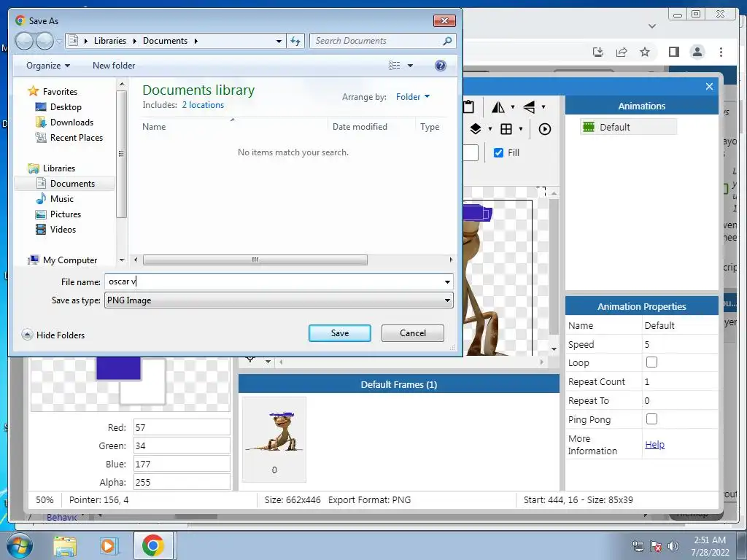Click the grid icon in editor toolbar

point(506,128)
